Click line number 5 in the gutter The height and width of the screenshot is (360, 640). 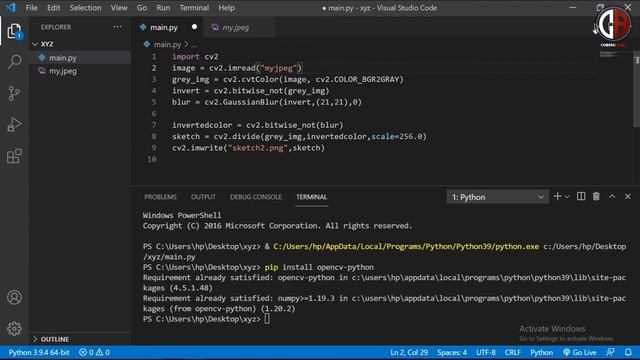(x=154, y=102)
